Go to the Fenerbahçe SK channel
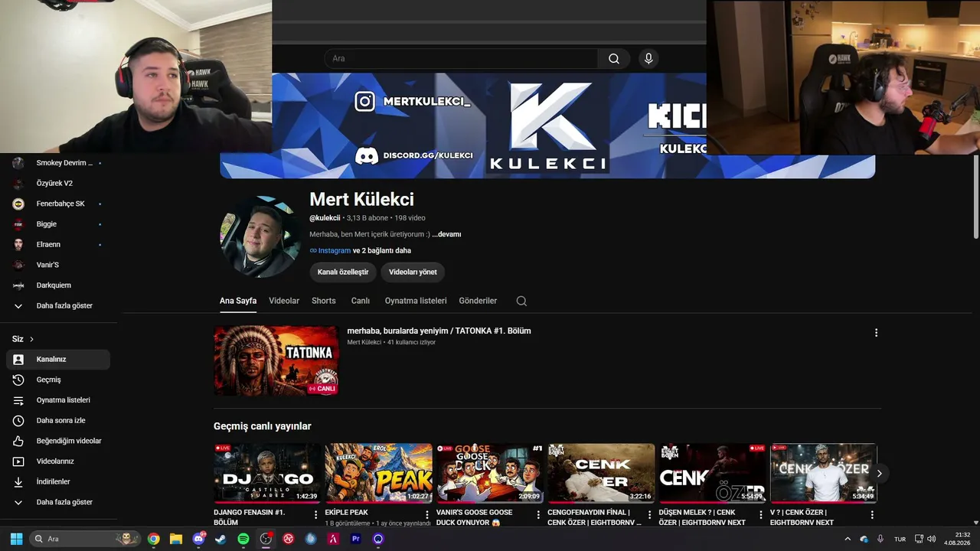Image resolution: width=980 pixels, height=551 pixels. click(x=58, y=204)
